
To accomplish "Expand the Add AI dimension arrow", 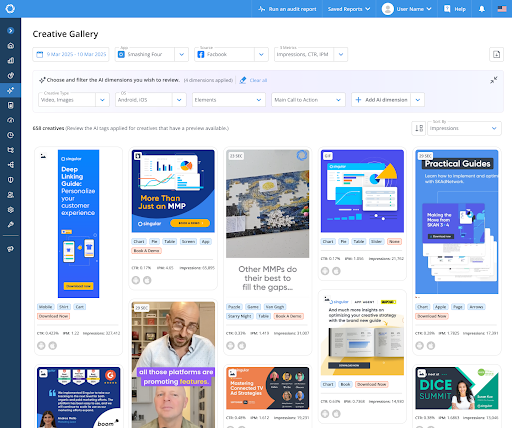I will pyautogui.click(x=418, y=100).
